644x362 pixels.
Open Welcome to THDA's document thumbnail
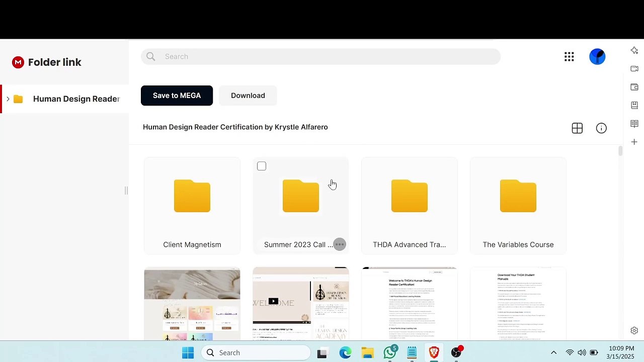[410, 304]
